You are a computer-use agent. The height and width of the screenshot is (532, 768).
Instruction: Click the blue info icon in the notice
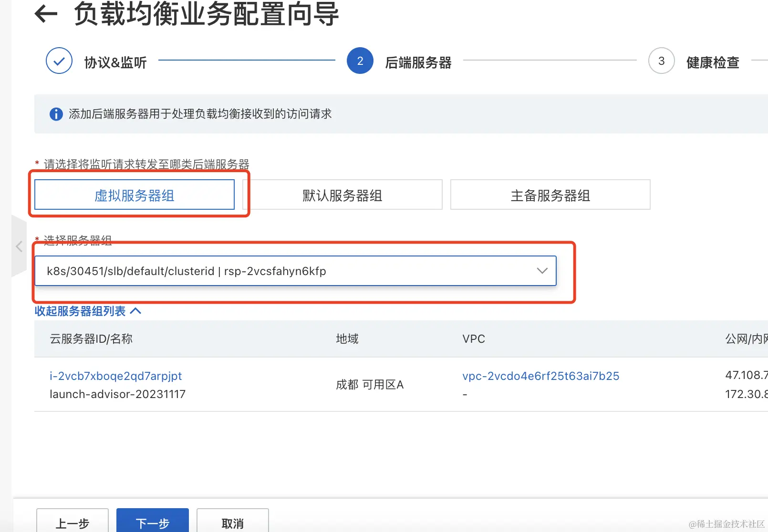56,114
